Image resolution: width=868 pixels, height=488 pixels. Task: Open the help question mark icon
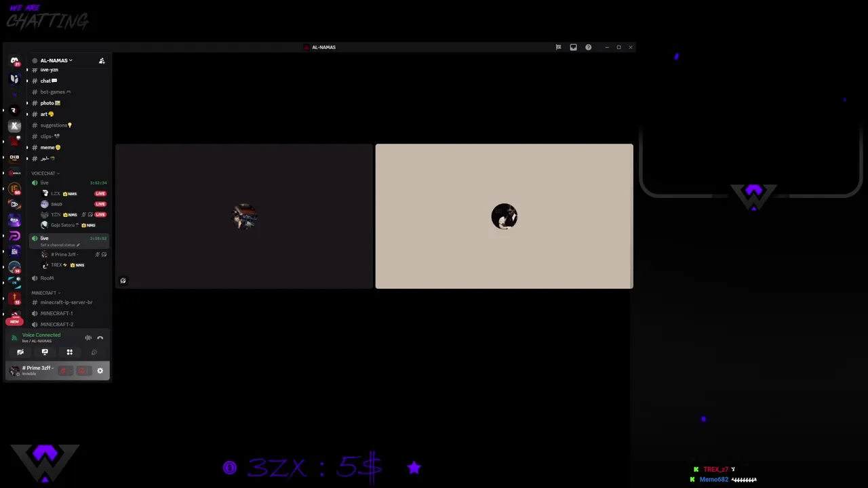tap(588, 47)
